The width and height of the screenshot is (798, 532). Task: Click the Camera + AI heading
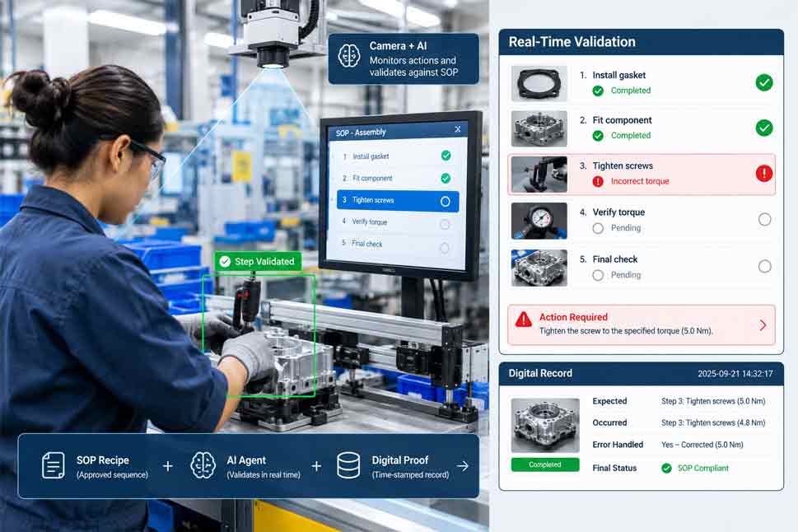click(398, 46)
